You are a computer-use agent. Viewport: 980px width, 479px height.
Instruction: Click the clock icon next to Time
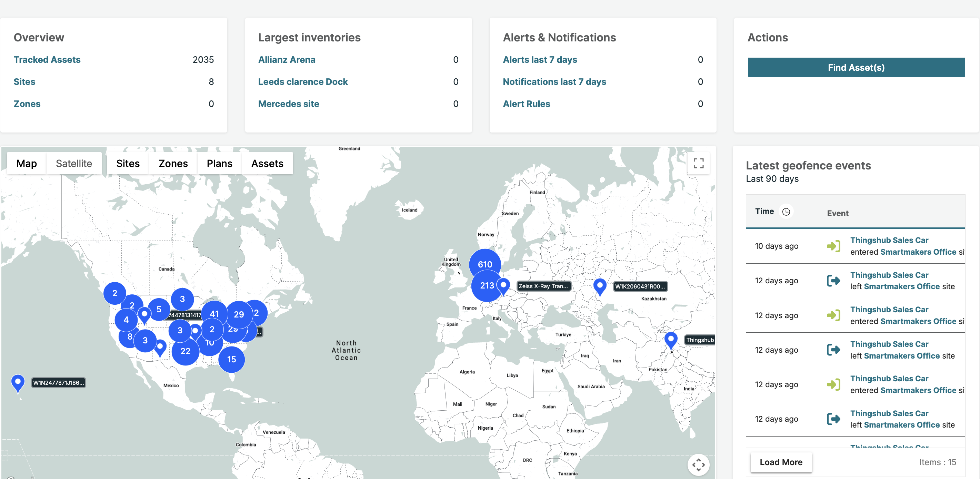(x=786, y=212)
